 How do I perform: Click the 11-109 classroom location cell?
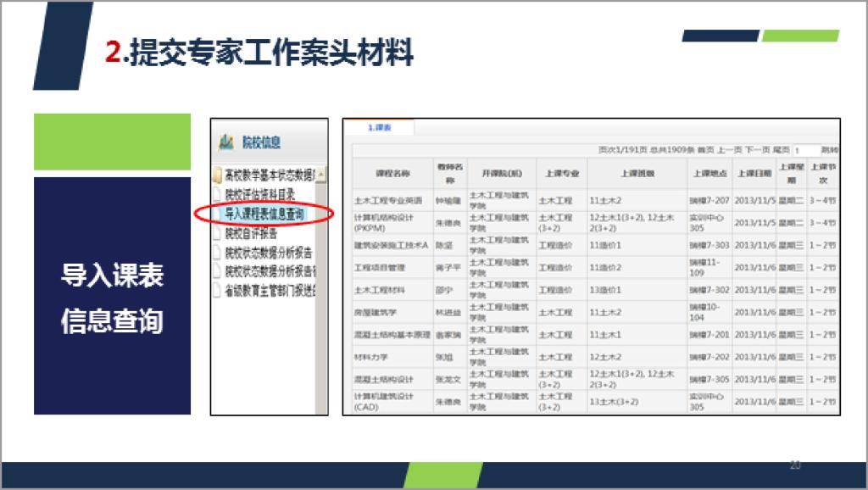click(709, 267)
